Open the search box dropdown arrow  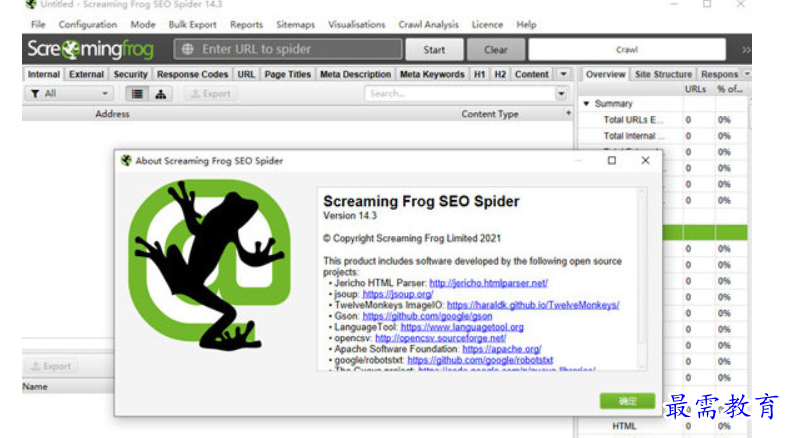tap(561, 94)
